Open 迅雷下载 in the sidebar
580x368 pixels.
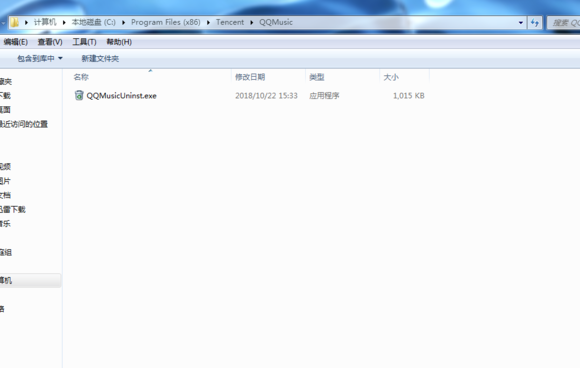13,210
